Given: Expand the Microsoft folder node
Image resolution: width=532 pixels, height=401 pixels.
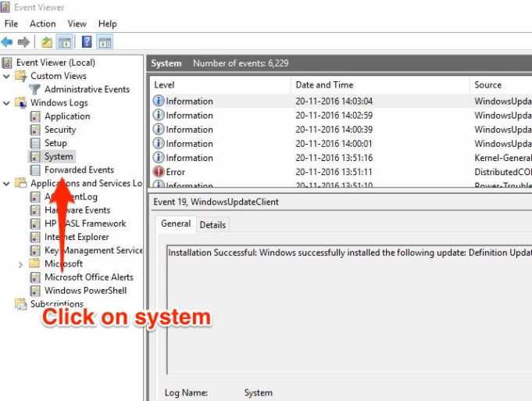Looking at the screenshot, I should click(20, 264).
